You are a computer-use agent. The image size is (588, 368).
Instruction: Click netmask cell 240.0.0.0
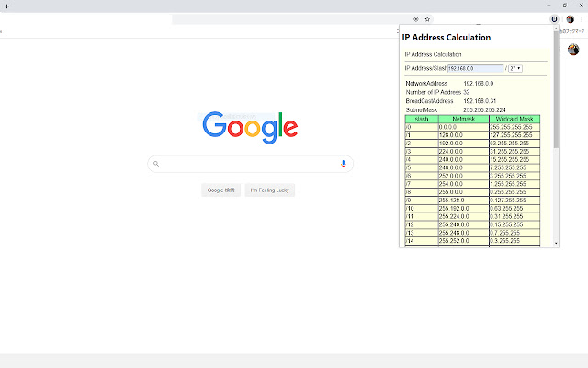point(464,159)
